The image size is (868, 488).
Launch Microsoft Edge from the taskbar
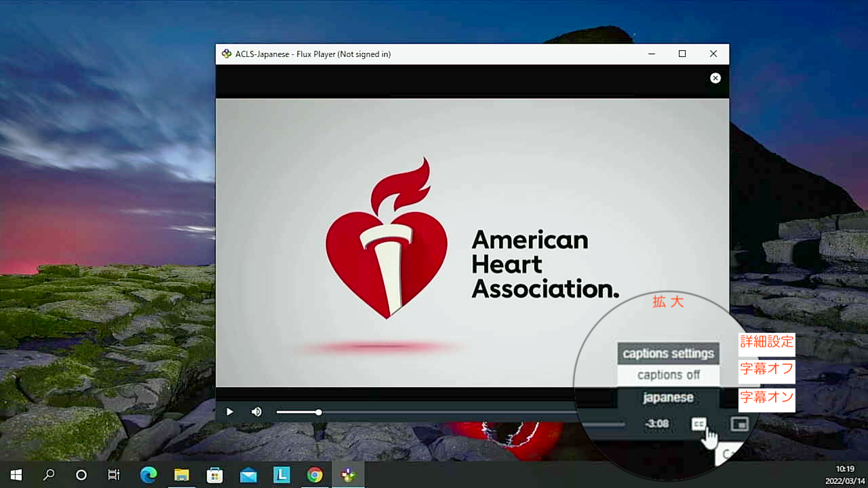point(148,475)
